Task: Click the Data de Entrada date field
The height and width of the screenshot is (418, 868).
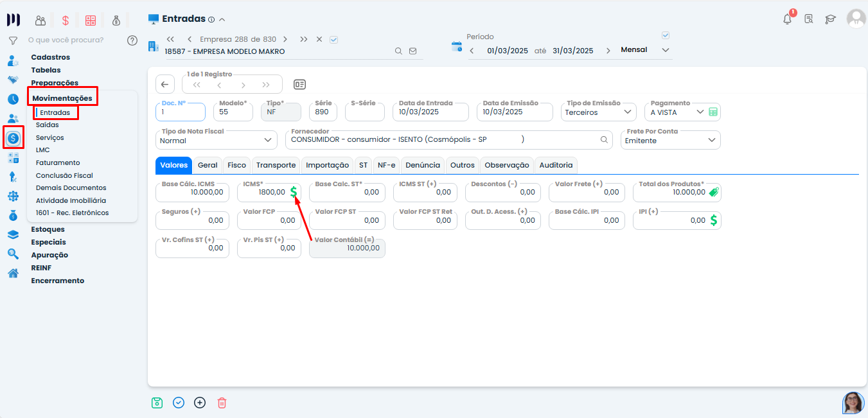Action: click(430, 112)
